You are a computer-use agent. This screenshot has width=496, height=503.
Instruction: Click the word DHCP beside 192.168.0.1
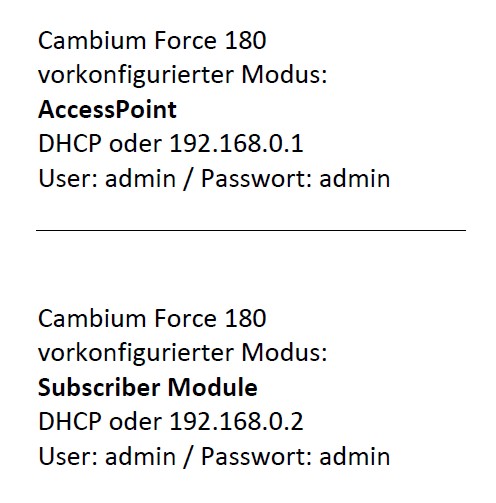click(70, 144)
